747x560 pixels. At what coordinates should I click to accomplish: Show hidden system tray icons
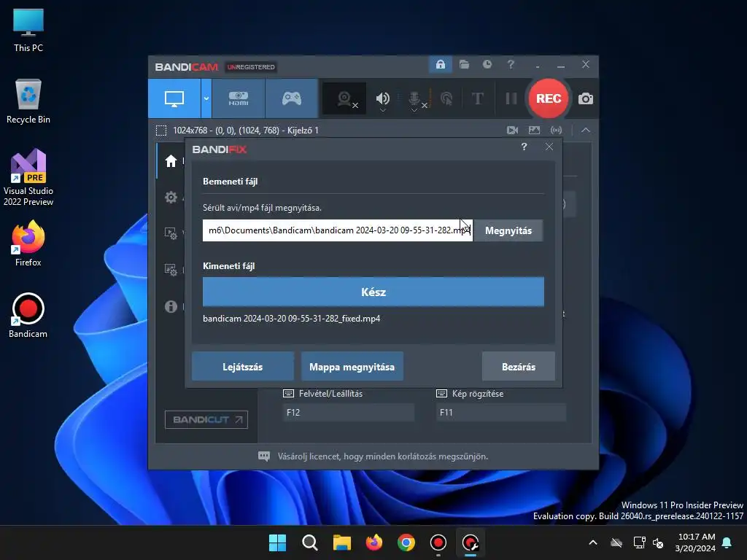[592, 542]
